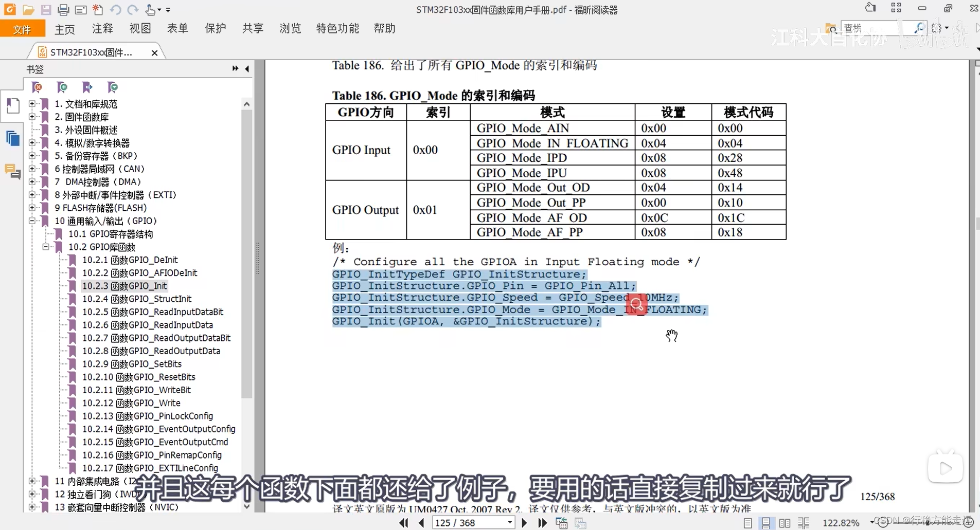Expand the bookmark panel with double arrow
The height and width of the screenshot is (530, 980).
(x=235, y=68)
